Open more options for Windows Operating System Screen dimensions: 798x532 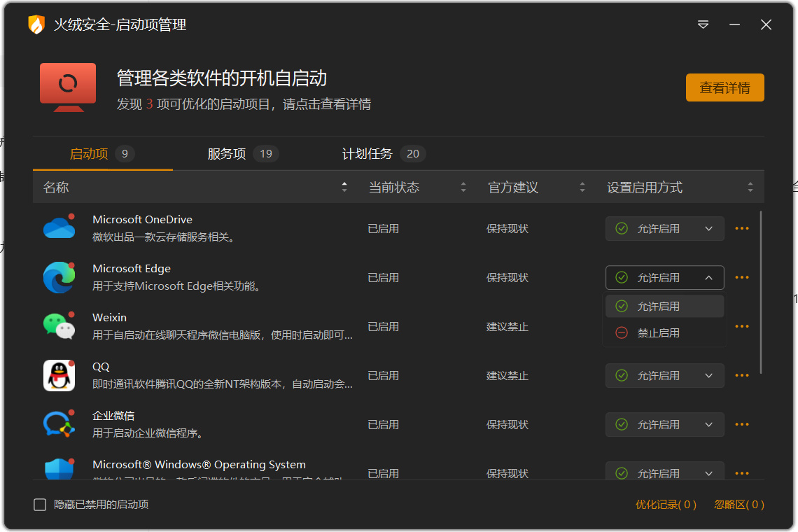pos(742,473)
